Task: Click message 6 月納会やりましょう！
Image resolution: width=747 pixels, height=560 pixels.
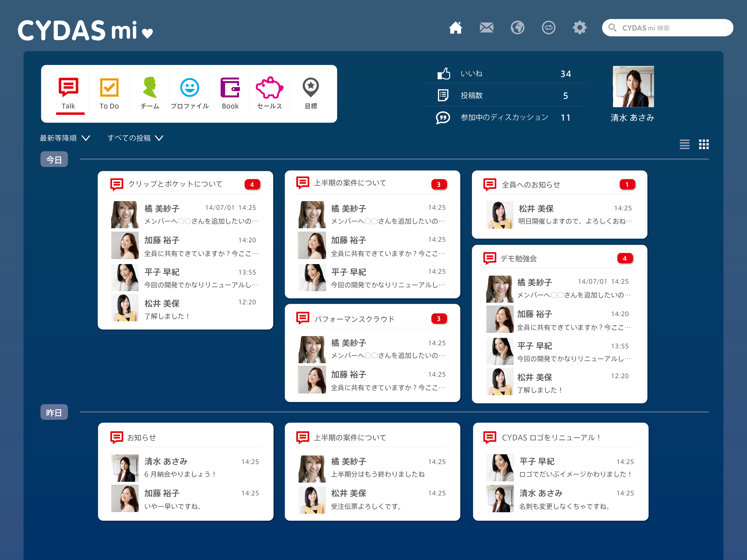Action: click(x=180, y=474)
